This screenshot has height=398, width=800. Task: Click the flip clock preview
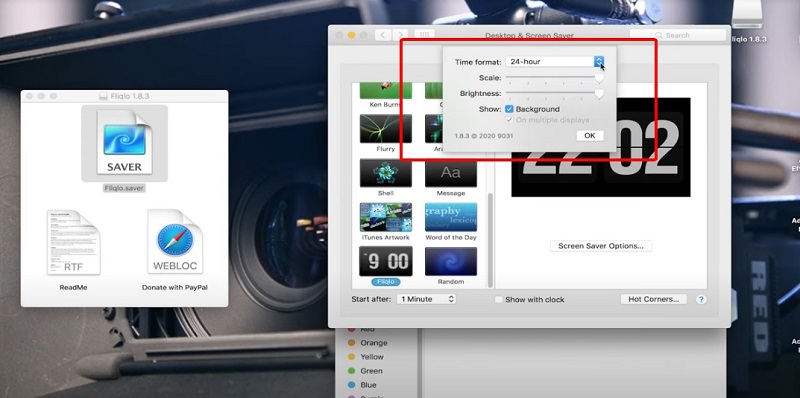(x=601, y=147)
